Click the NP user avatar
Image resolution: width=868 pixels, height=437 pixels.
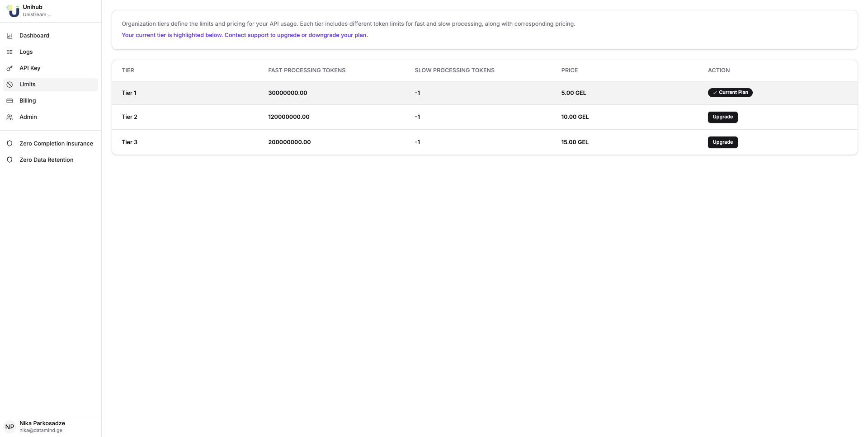click(9, 427)
